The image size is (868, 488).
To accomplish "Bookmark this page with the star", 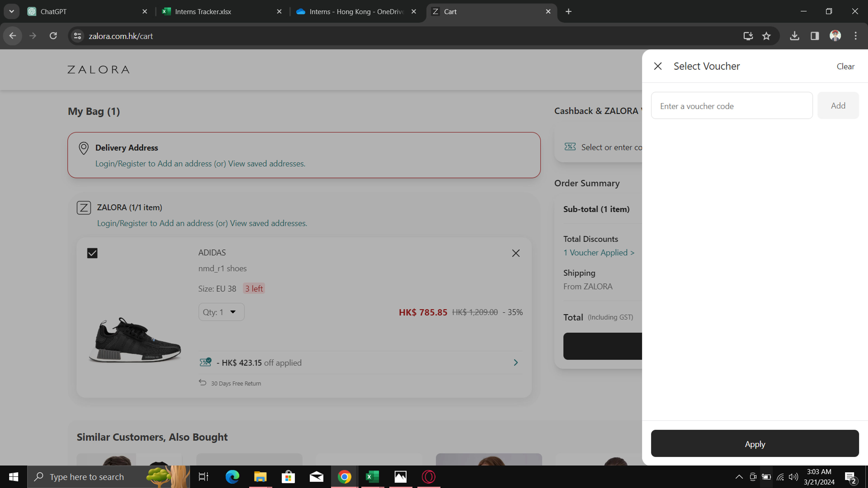I will (766, 36).
